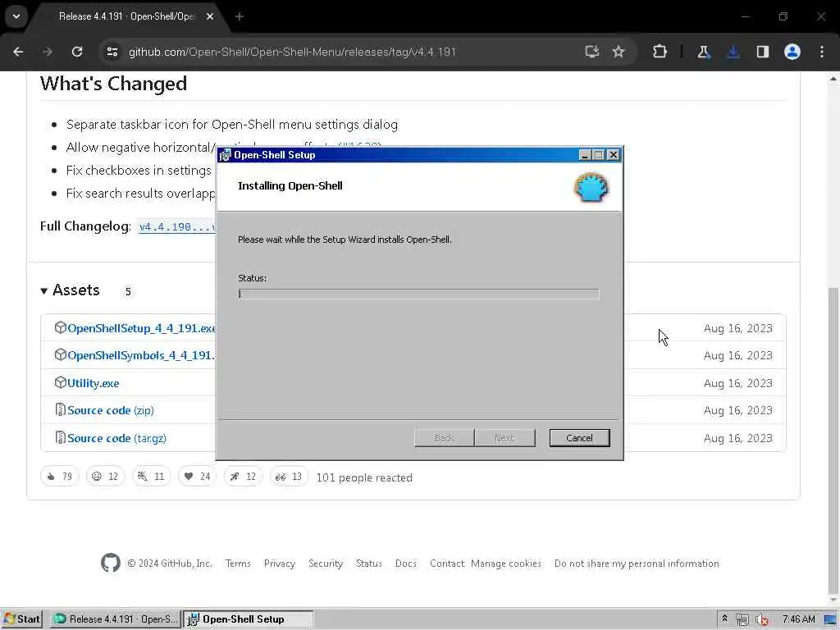
Task: Click the Source code (zip) file icon
Action: point(60,410)
